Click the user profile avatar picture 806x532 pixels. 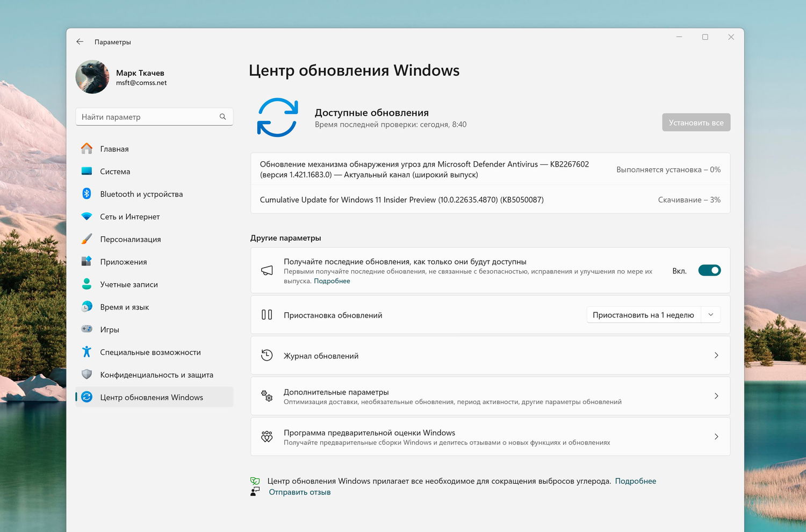[x=92, y=77]
